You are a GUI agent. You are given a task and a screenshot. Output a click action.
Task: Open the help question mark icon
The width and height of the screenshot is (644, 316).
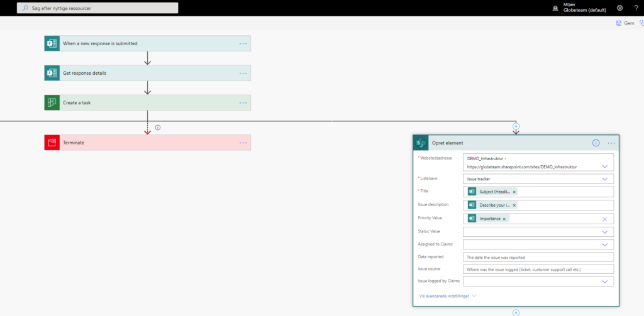[x=636, y=8]
